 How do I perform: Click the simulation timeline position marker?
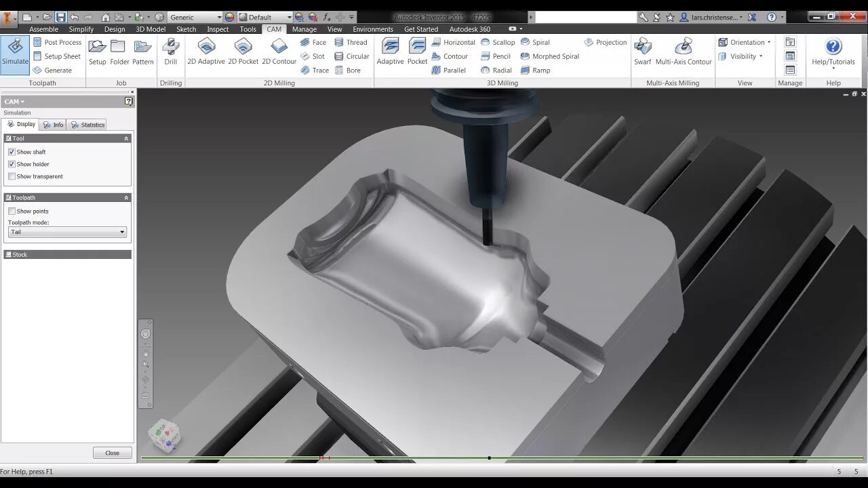(x=489, y=458)
